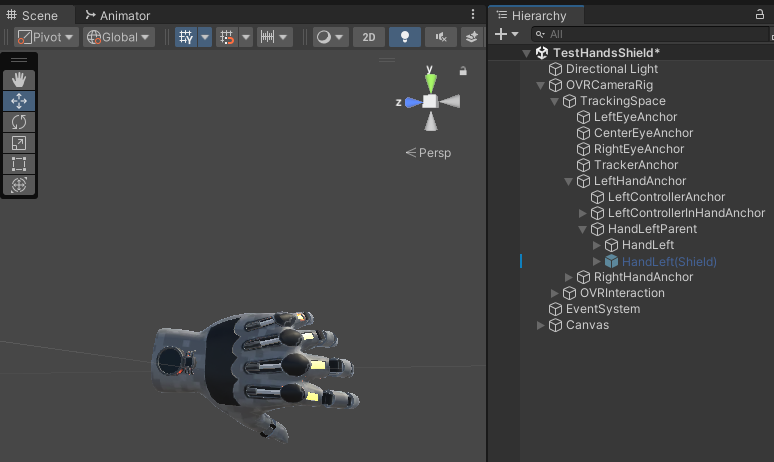Image resolution: width=774 pixels, height=462 pixels.
Task: Toggle scene lighting bulb button
Action: tap(405, 37)
